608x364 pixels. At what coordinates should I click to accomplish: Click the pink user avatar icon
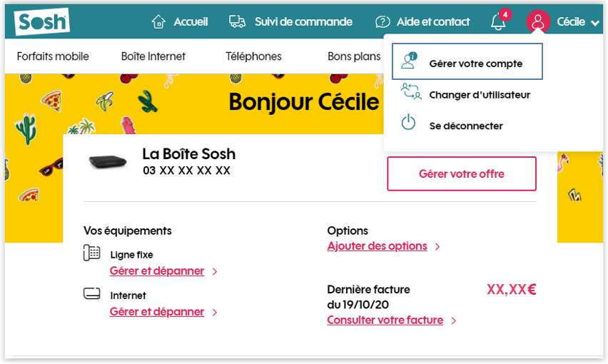coord(538,22)
